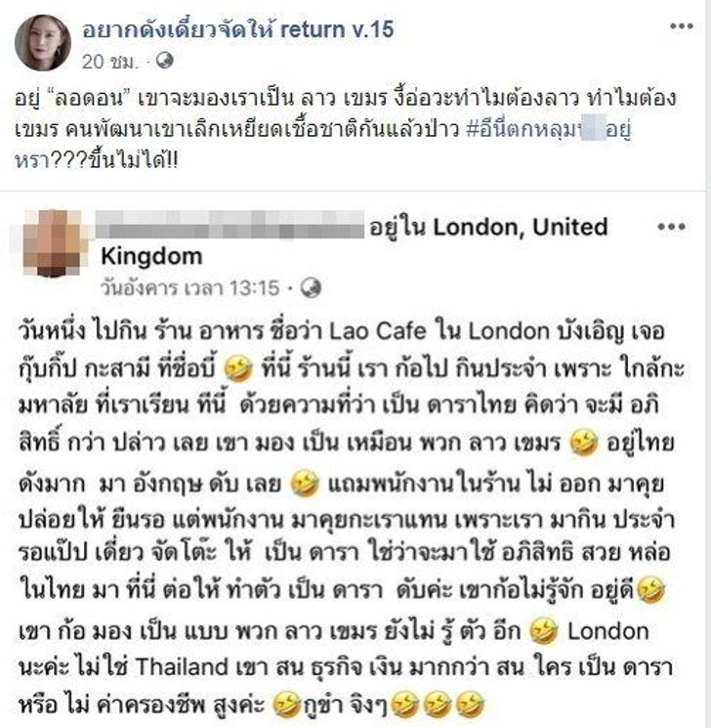Screen dimensions: 711x728
Task: Click the last laughing emoji at post end
Action: 470,704
